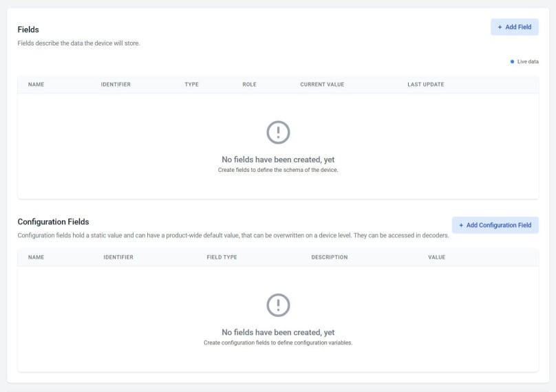Click the Add Configuration Field button
556x392 pixels.
[495, 225]
